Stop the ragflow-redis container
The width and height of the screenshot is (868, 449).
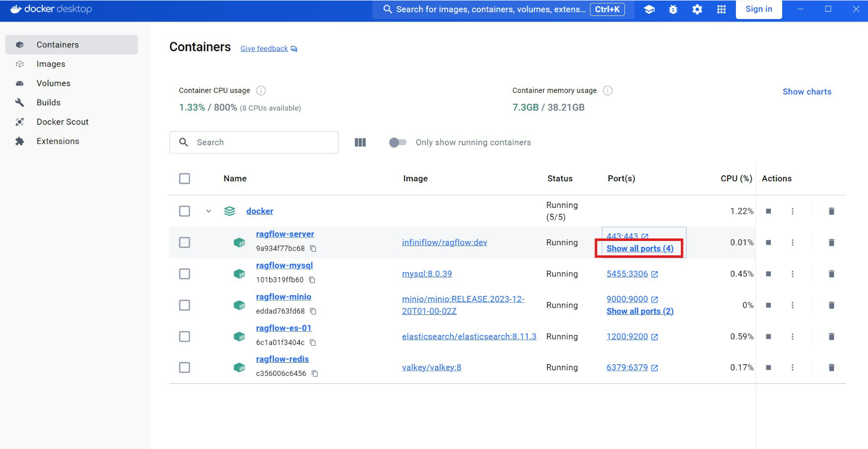coord(768,367)
